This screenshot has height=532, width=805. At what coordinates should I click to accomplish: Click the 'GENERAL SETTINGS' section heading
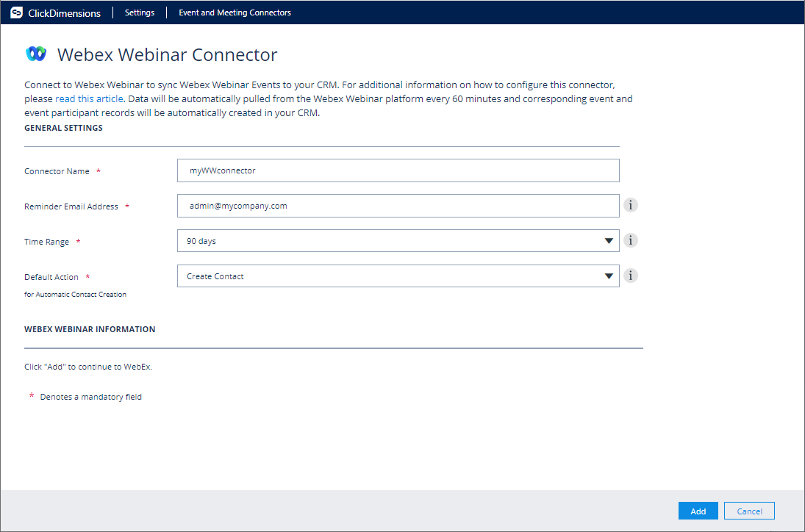(x=63, y=128)
